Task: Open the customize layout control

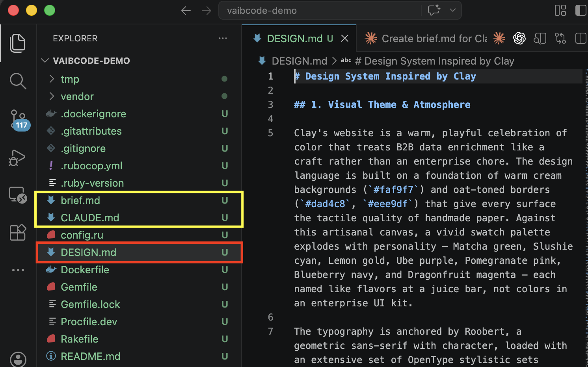Action: coord(560,10)
